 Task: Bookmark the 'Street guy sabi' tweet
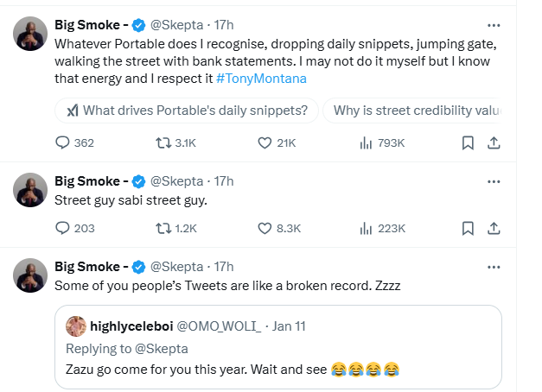coord(467,228)
